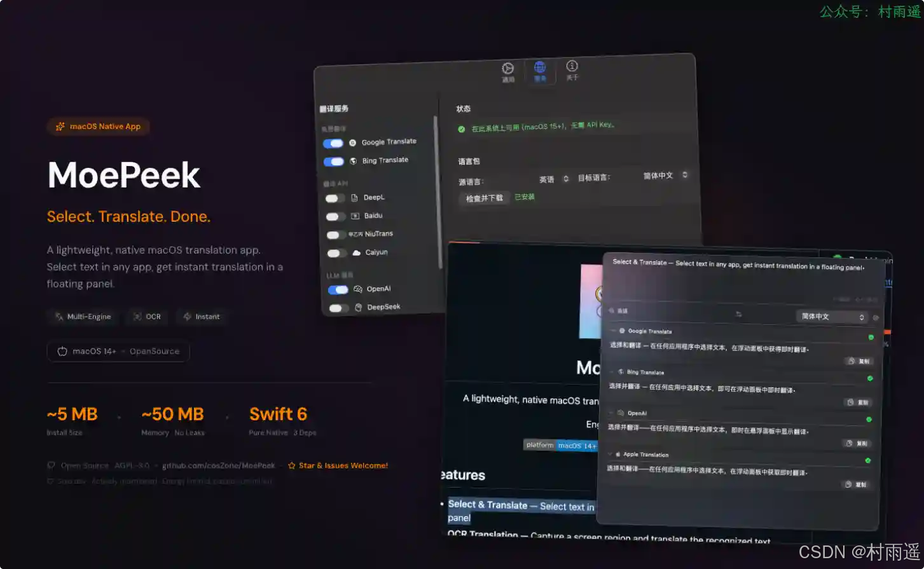This screenshot has width=924, height=569.
Task: Open the source language 英语 dropdown
Action: pyautogui.click(x=553, y=179)
